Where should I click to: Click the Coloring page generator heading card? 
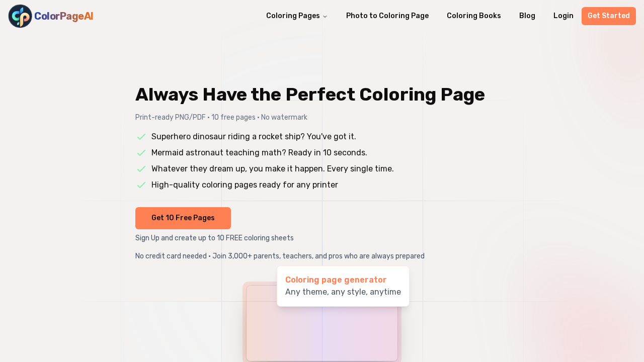(x=336, y=280)
